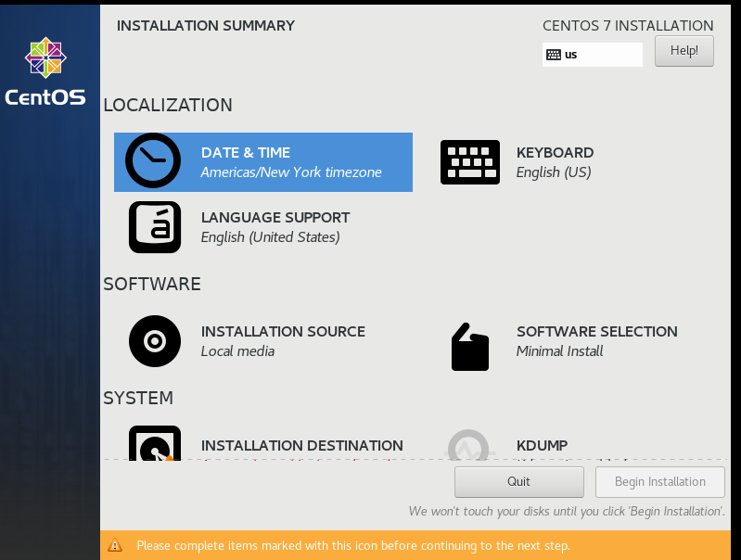Image resolution: width=741 pixels, height=560 pixels.
Task: Open the Software Selection package icon
Action: tap(470, 347)
